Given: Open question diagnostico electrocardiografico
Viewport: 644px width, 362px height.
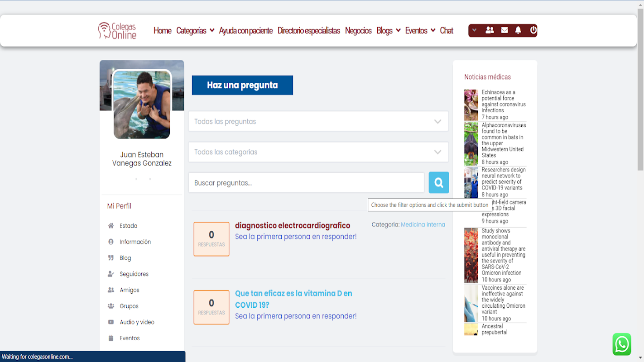Looking at the screenshot, I should [x=293, y=225].
